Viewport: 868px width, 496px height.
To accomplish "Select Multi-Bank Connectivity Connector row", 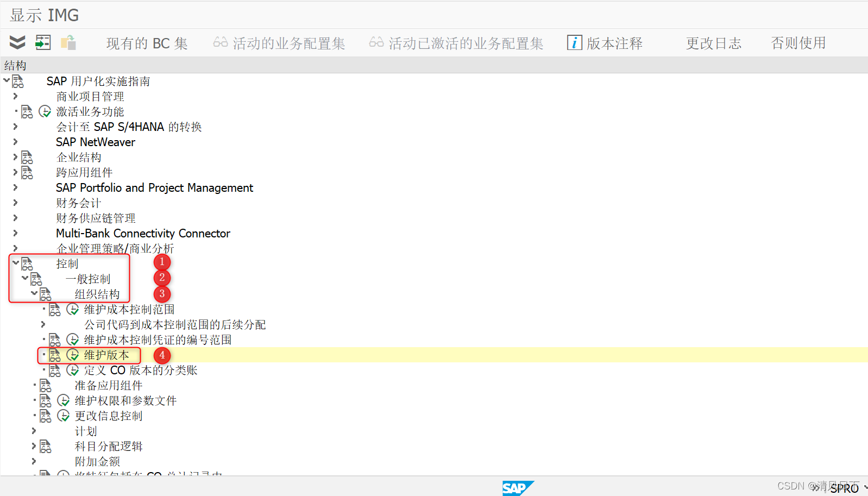I will [143, 234].
